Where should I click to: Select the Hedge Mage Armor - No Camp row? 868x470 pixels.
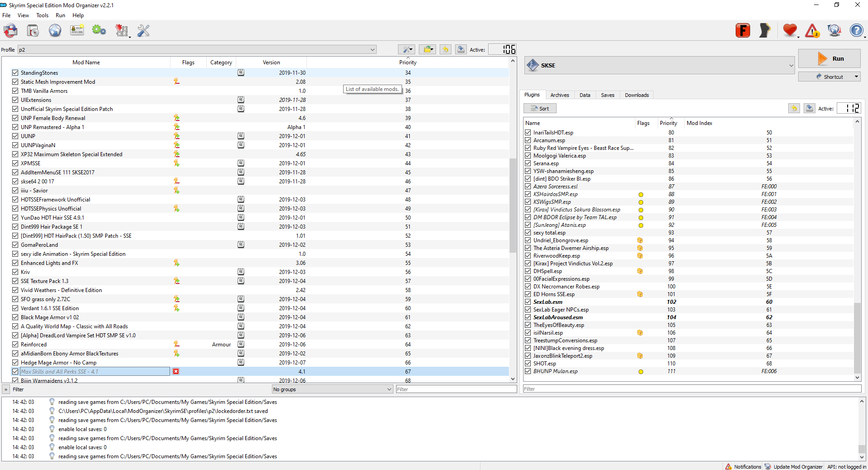(255, 362)
